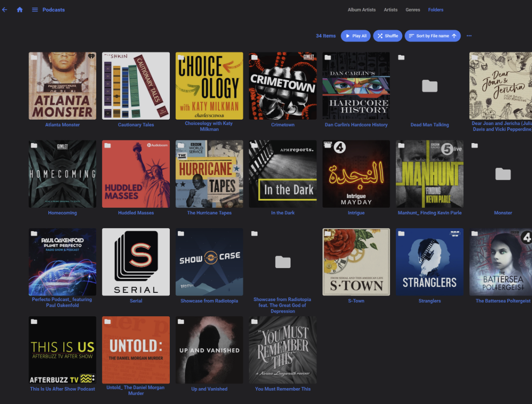Click the three-dot more options icon

point(469,36)
